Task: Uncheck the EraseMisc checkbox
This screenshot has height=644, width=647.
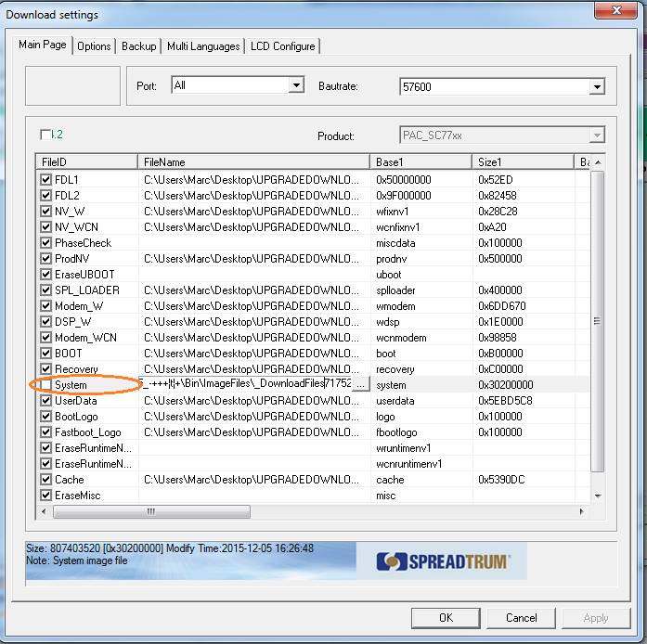Action: [x=45, y=496]
